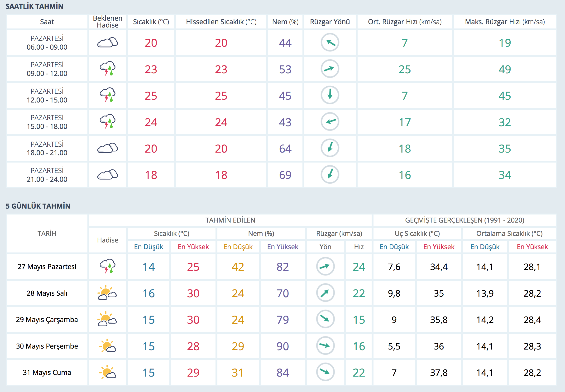Viewport: 565px width, 392px height.
Task: Click thunderstorm icon for 27 Mayıs Pazartesi
Action: point(107,266)
